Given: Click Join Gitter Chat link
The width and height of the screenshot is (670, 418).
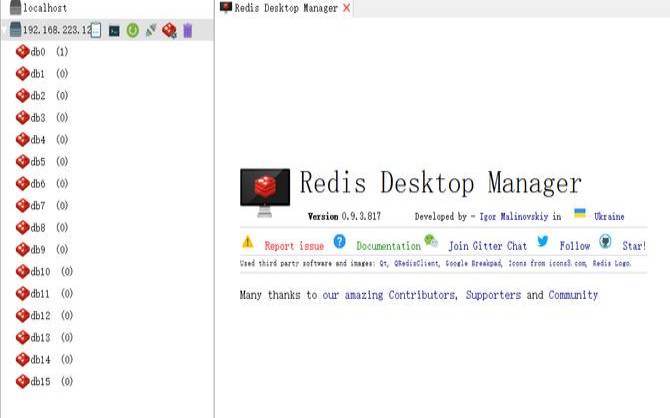Looking at the screenshot, I should click(487, 246).
